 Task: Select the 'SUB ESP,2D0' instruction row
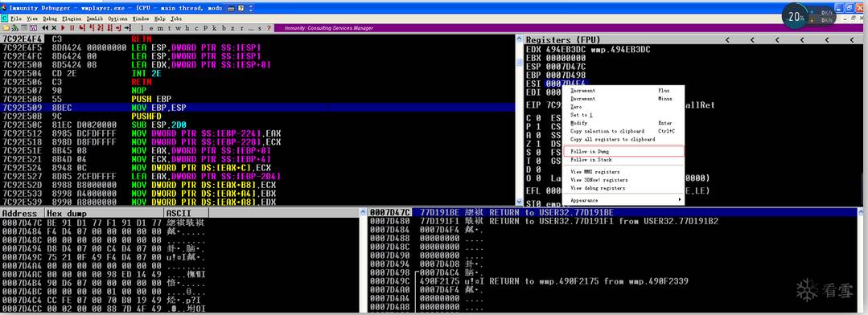tap(258, 125)
